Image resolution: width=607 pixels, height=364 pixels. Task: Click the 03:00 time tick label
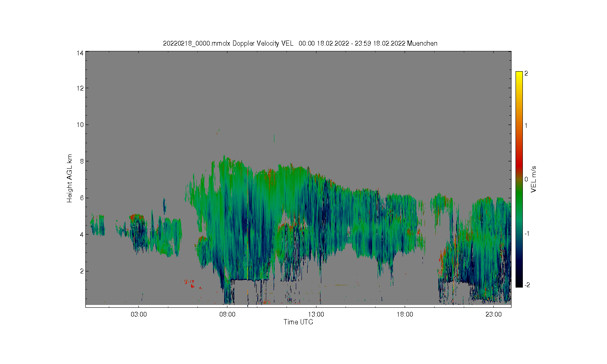coord(139,314)
